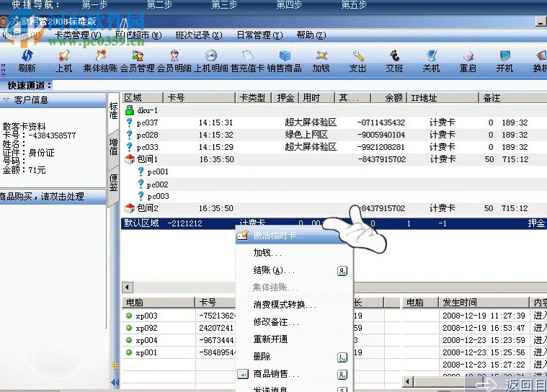Choose 重新开通 in the context menu
Viewport: 547px width, 392px height.
[x=294, y=339]
